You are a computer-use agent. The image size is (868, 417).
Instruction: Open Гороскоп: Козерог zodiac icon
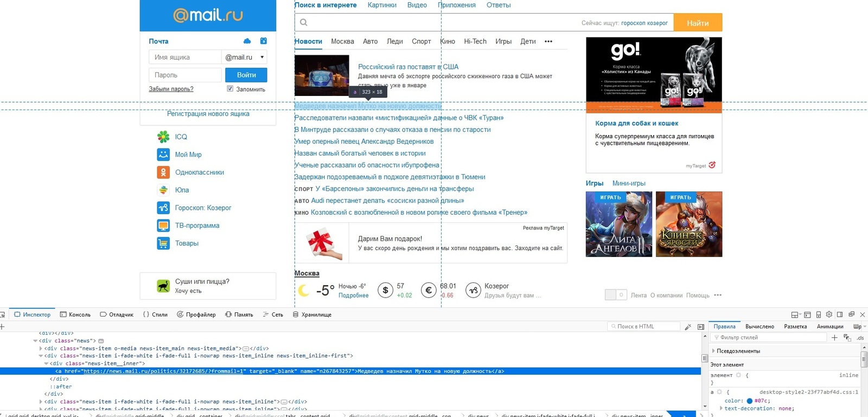tap(163, 208)
